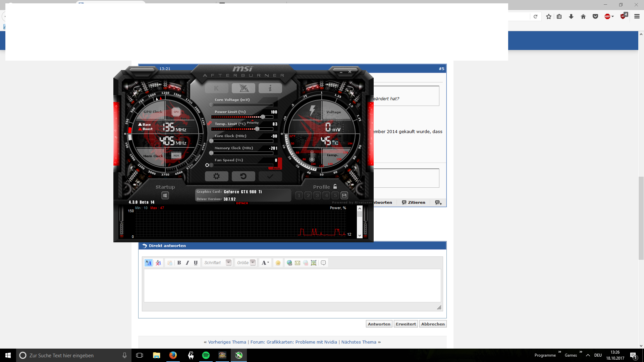Toggle apply at Windows startup button

tap(165, 195)
